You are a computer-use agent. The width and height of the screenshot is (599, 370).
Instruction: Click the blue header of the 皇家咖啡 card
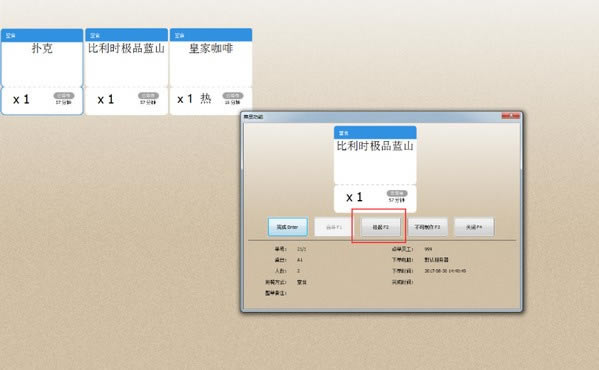coord(211,35)
